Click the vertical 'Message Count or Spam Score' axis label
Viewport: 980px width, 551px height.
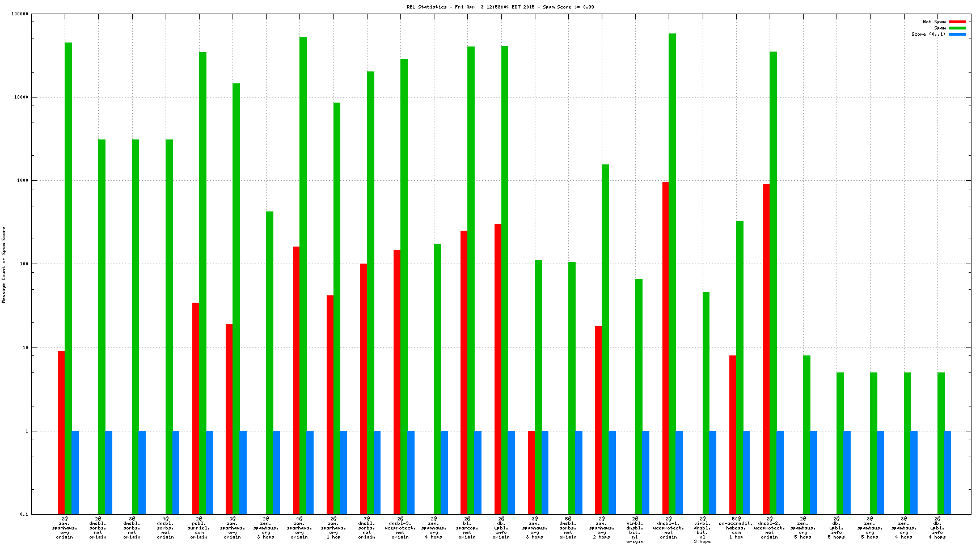click(x=4, y=265)
